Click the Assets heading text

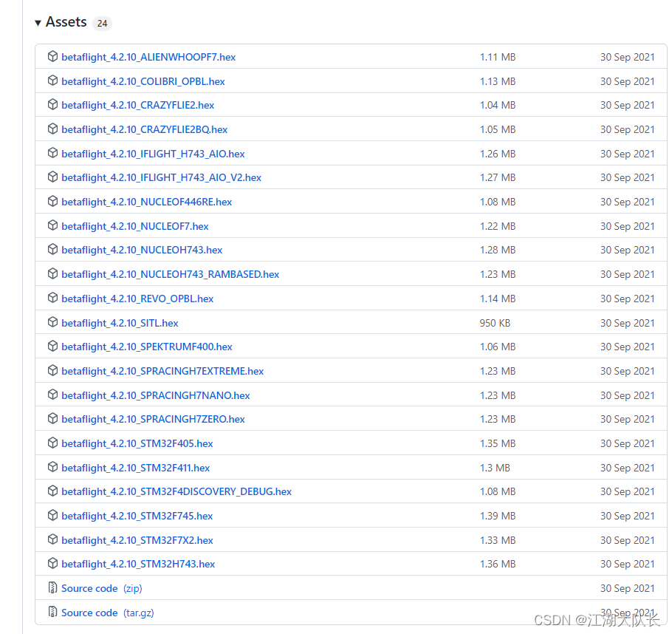coord(66,22)
